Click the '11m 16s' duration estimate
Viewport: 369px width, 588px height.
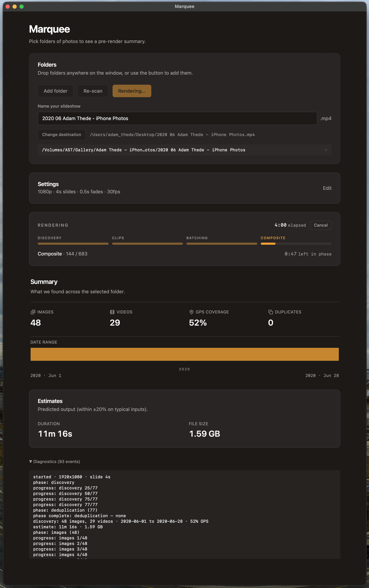coord(55,434)
